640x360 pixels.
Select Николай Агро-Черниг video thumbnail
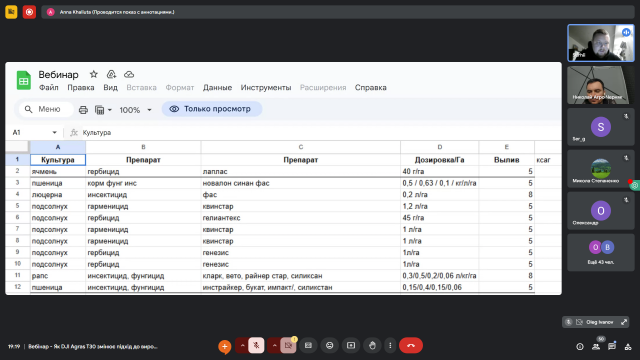pyautogui.click(x=601, y=85)
